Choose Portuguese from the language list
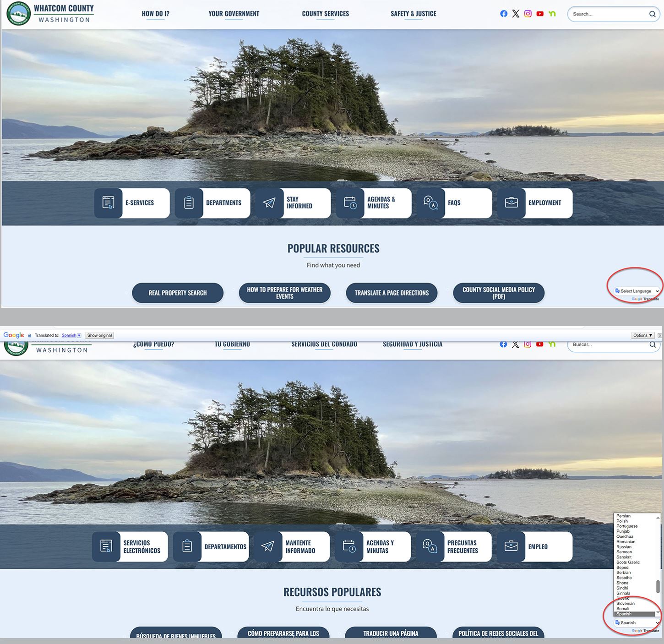 627,526
